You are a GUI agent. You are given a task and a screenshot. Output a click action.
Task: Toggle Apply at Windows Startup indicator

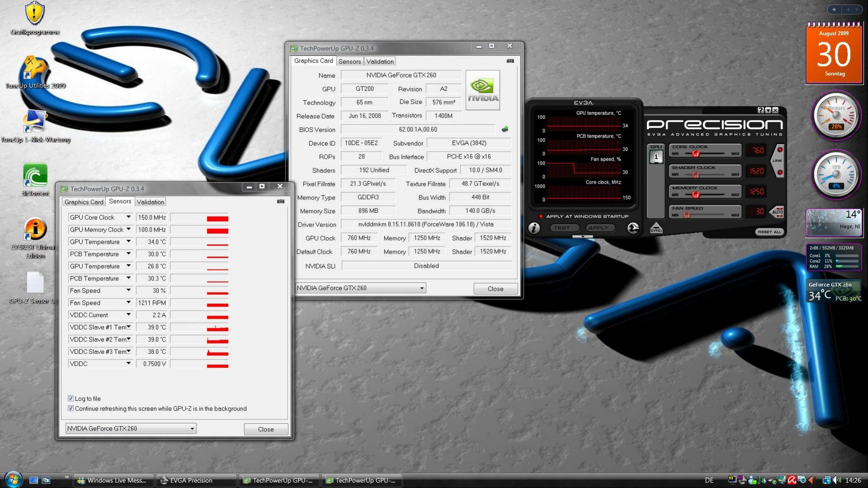541,216
